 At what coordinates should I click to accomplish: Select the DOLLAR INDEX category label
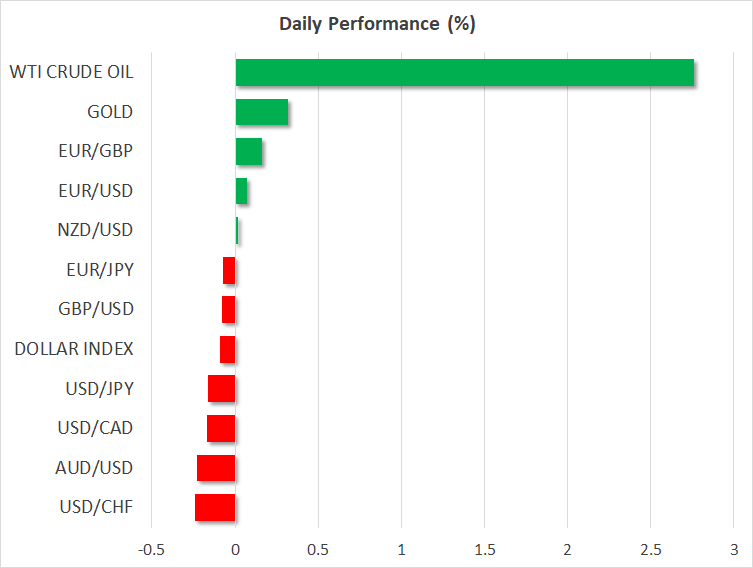pyautogui.click(x=74, y=349)
